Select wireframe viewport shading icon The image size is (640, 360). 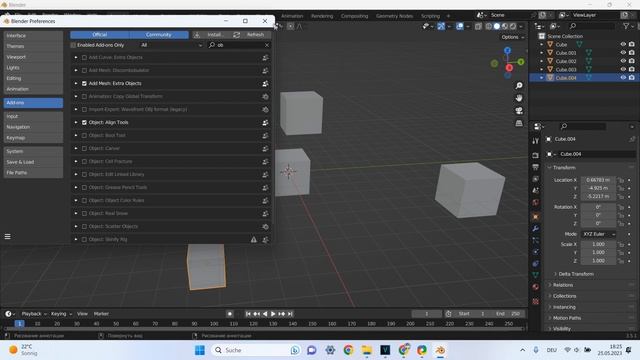pyautogui.click(x=489, y=26)
